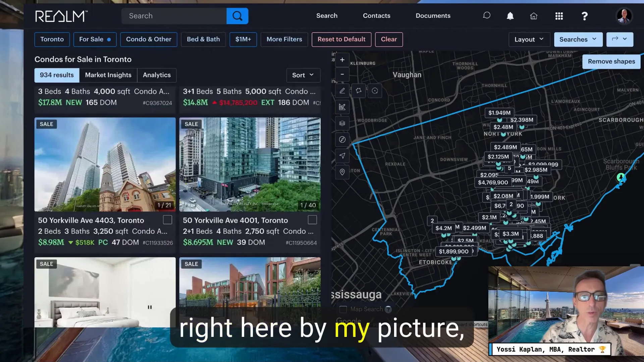This screenshot has width=644, height=362.
Task: Open the Search menu in the top navigation
Action: [x=327, y=16]
